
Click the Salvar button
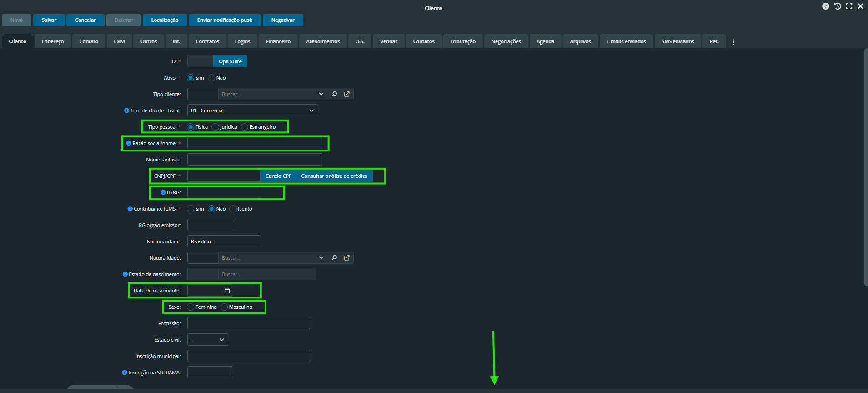[x=49, y=20]
